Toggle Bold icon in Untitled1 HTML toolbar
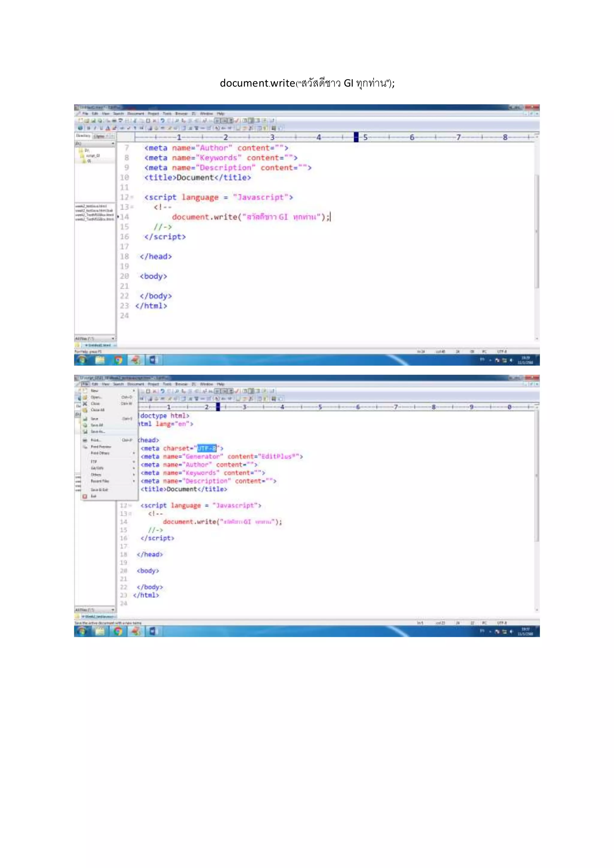 coord(88,128)
